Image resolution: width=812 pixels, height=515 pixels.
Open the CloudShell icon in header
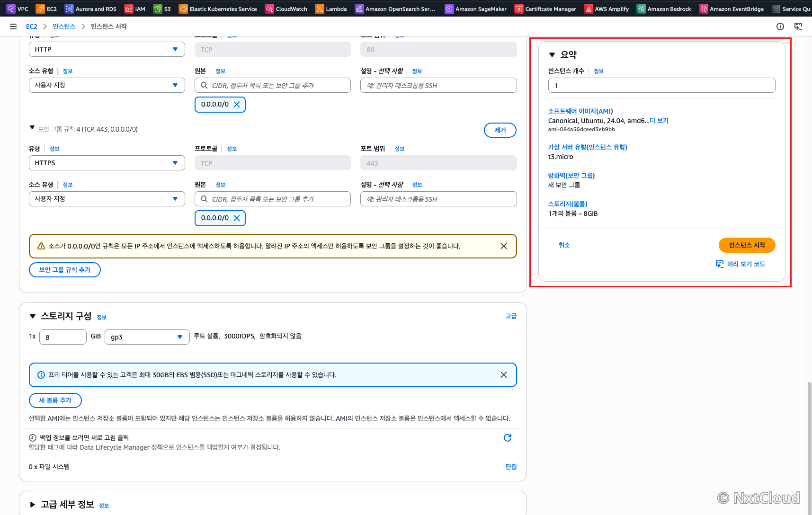798,27
